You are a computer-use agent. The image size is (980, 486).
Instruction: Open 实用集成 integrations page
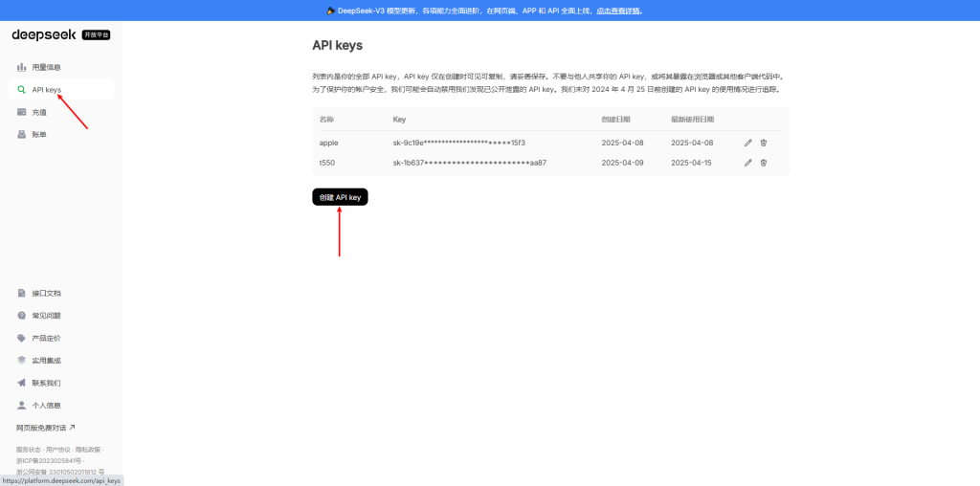(x=60, y=361)
